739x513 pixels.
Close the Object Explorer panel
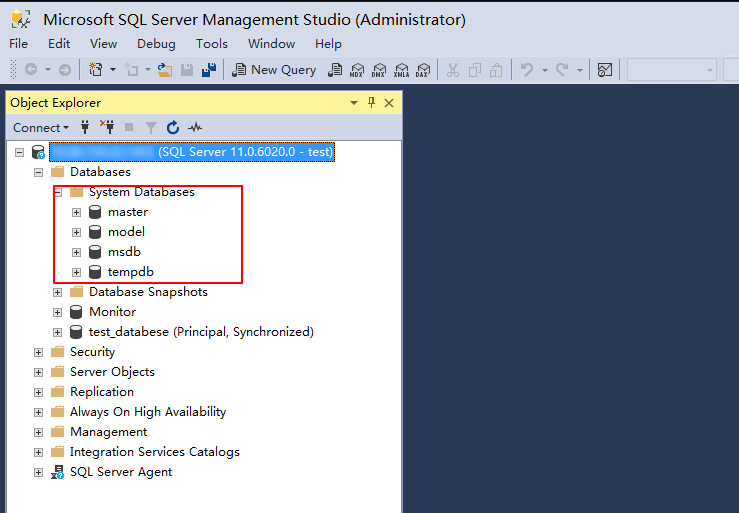coord(389,103)
